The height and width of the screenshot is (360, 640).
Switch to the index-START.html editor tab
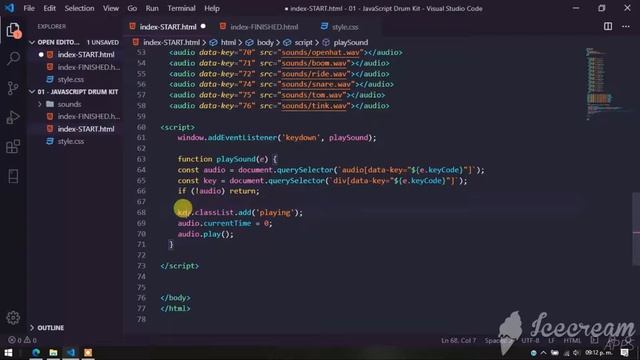coord(168,27)
